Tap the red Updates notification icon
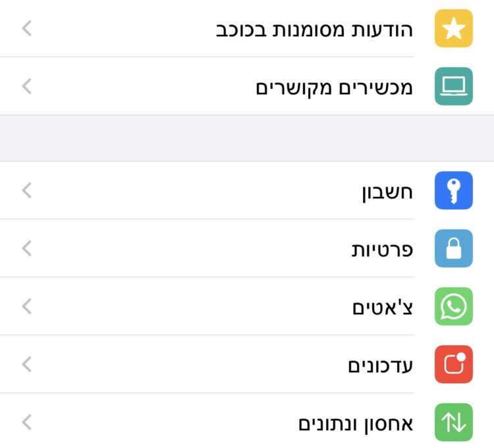The width and height of the screenshot is (494, 448). pos(454,364)
